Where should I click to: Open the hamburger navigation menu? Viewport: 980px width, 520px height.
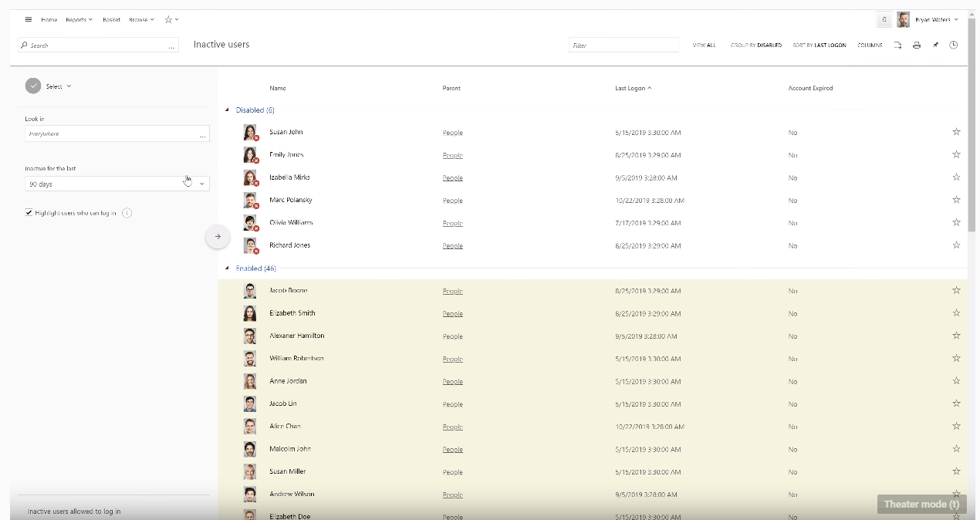[29, 19]
